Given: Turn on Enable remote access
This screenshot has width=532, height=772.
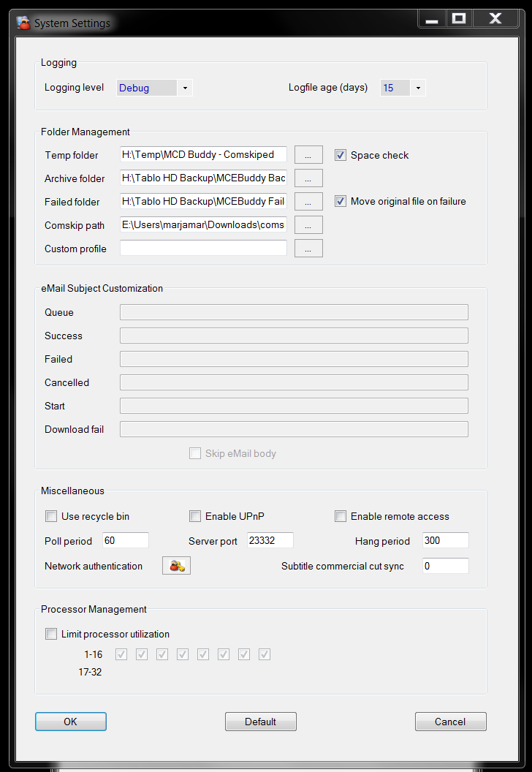Looking at the screenshot, I should (340, 516).
